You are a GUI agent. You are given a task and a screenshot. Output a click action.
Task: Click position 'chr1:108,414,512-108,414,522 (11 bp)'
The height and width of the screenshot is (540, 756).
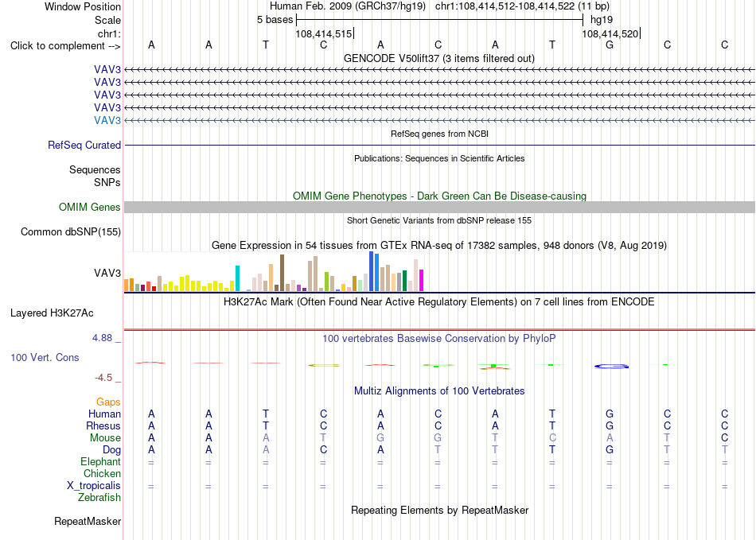pyautogui.click(x=522, y=6)
